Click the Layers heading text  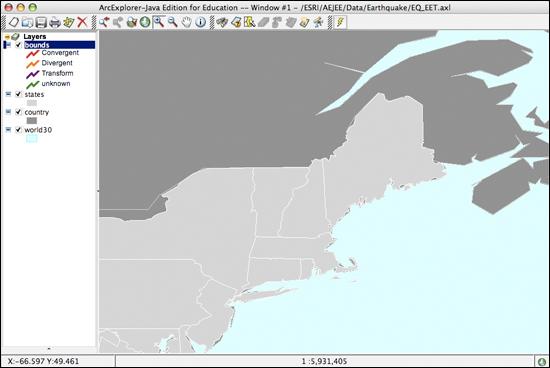[34, 36]
